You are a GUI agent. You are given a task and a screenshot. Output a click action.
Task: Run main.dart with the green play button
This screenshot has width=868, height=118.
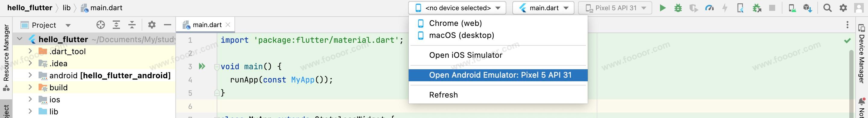662,8
